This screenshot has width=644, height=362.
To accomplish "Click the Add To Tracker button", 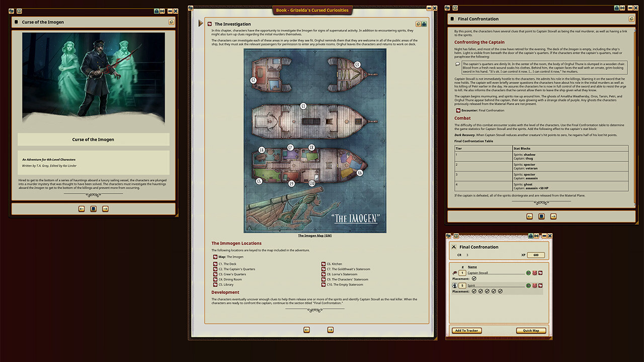I will pos(467,330).
